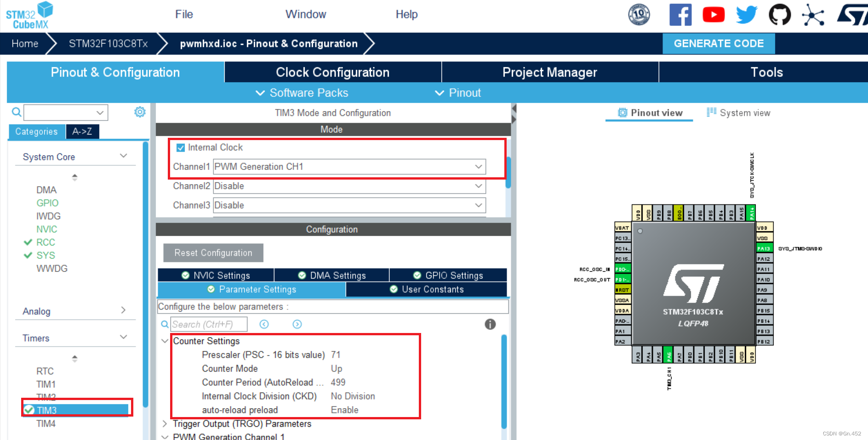The height and width of the screenshot is (440, 868).
Task: Go to previous parameter search result
Action: click(x=264, y=324)
